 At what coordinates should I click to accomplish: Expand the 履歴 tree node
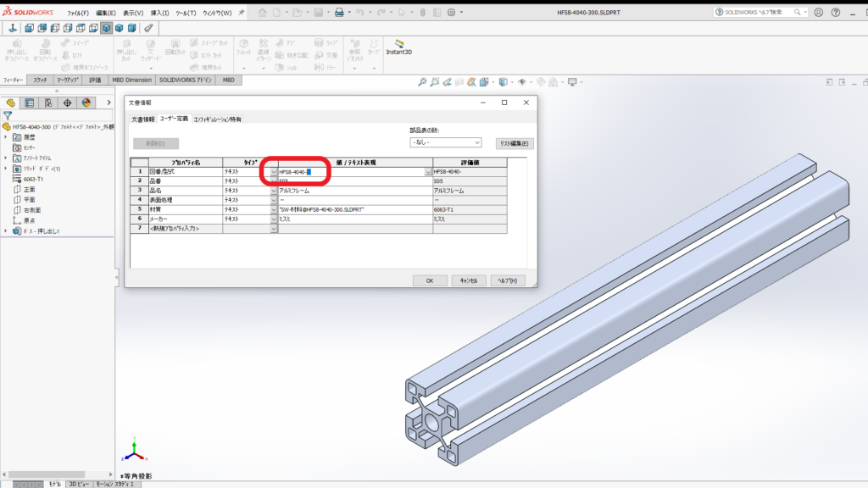coord(6,136)
